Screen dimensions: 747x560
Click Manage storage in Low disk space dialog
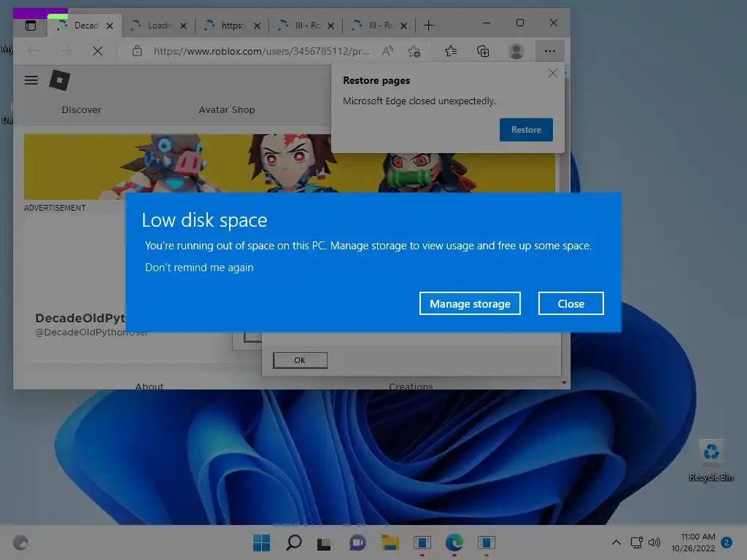[470, 303]
